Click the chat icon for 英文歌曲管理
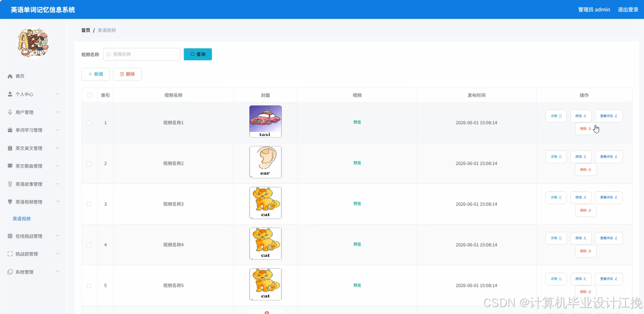Image resolution: width=644 pixels, height=314 pixels. (10, 166)
